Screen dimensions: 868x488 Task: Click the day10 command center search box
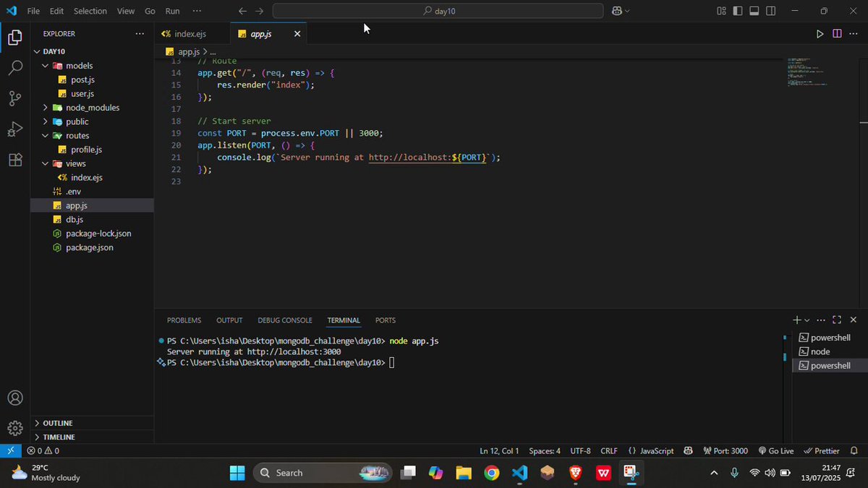coord(438,11)
